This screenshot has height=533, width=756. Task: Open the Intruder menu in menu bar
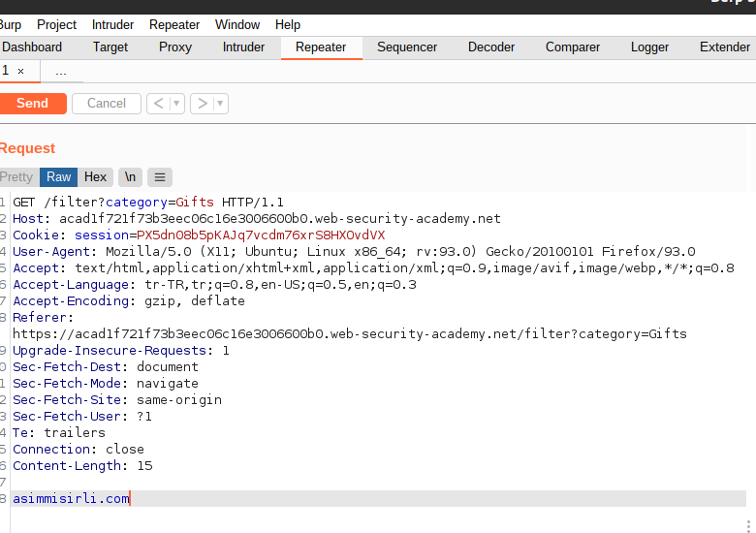tap(112, 24)
